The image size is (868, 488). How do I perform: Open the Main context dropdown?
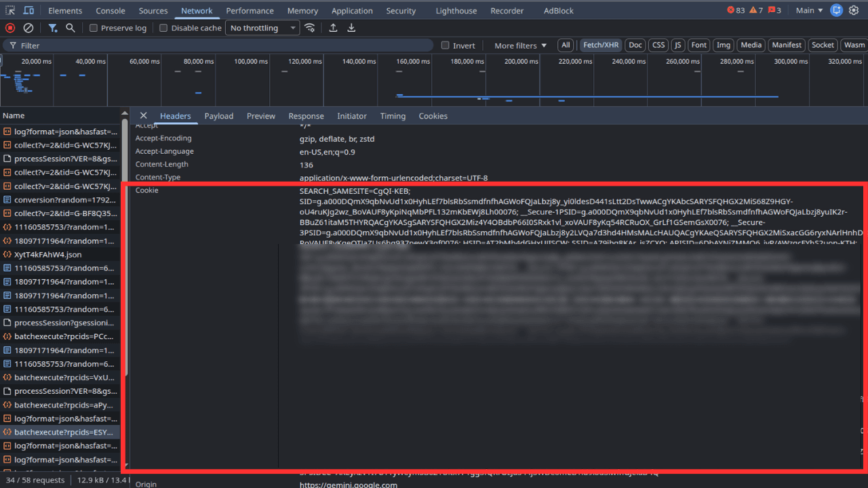809,10
